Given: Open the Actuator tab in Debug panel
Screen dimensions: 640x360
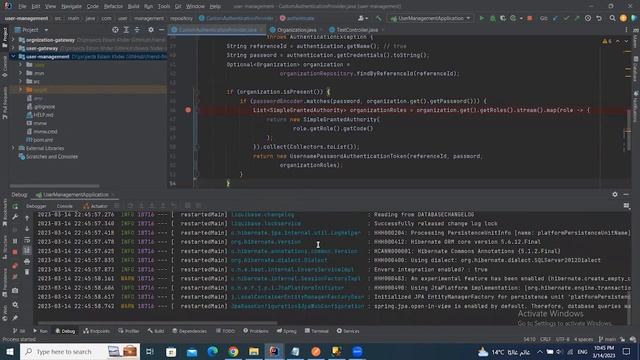Looking at the screenshot, I should pos(96,206).
